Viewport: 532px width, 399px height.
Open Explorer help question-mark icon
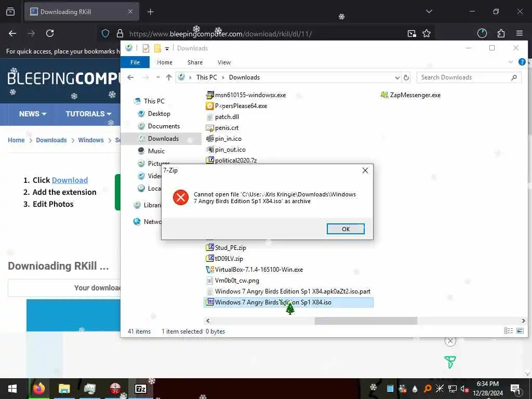coord(522,62)
